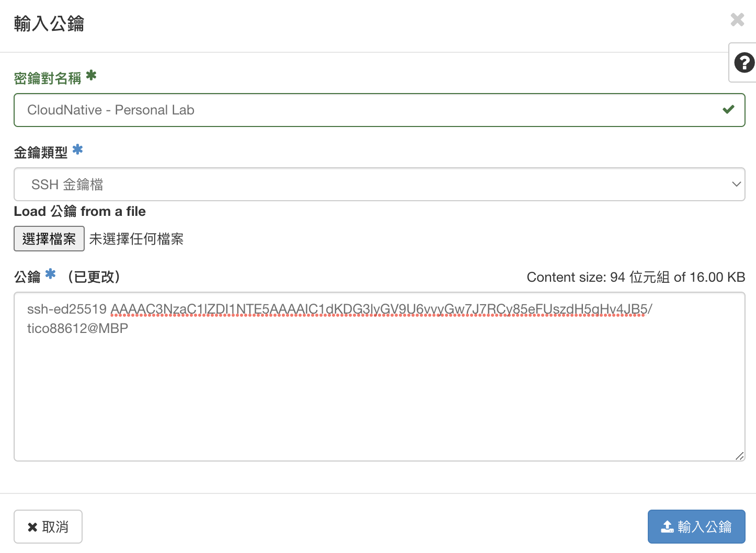Open the help question mark icon
The image size is (756, 553).
[x=744, y=63]
